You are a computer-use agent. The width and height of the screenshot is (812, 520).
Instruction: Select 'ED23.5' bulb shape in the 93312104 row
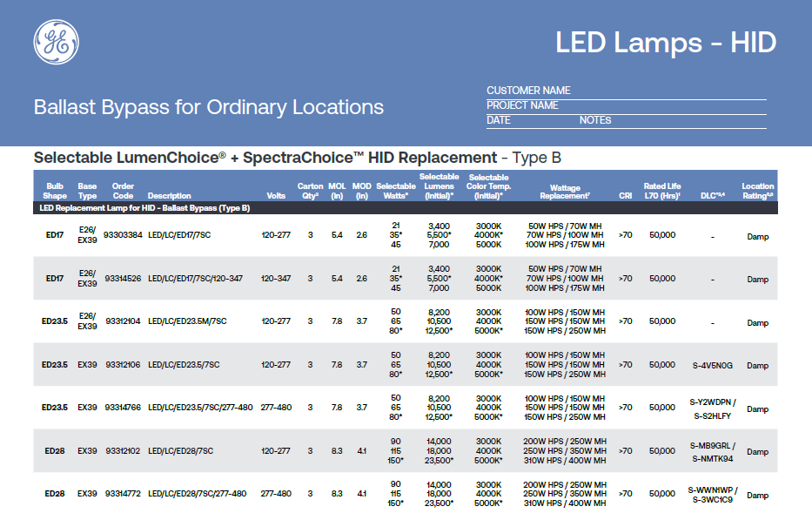[x=55, y=321]
